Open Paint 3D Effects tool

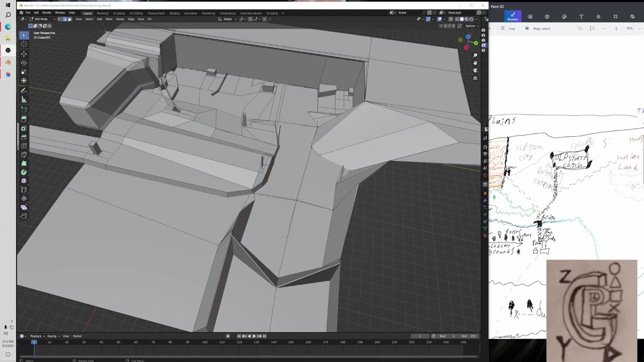coord(598,17)
